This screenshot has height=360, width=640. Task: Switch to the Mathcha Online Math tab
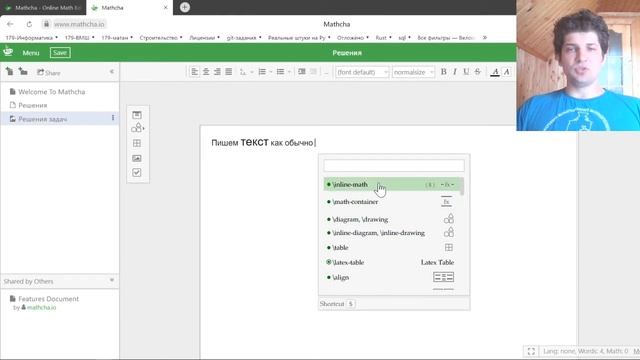[43, 8]
